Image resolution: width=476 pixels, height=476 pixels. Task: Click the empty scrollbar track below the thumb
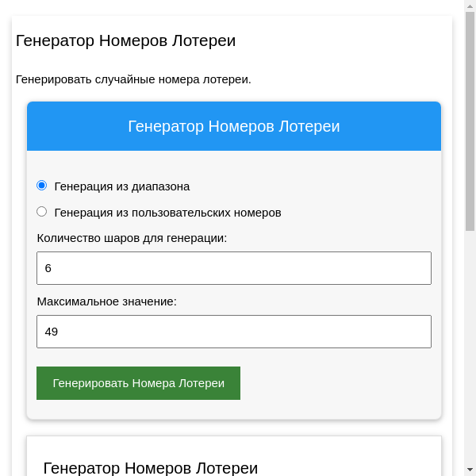[x=470, y=357]
